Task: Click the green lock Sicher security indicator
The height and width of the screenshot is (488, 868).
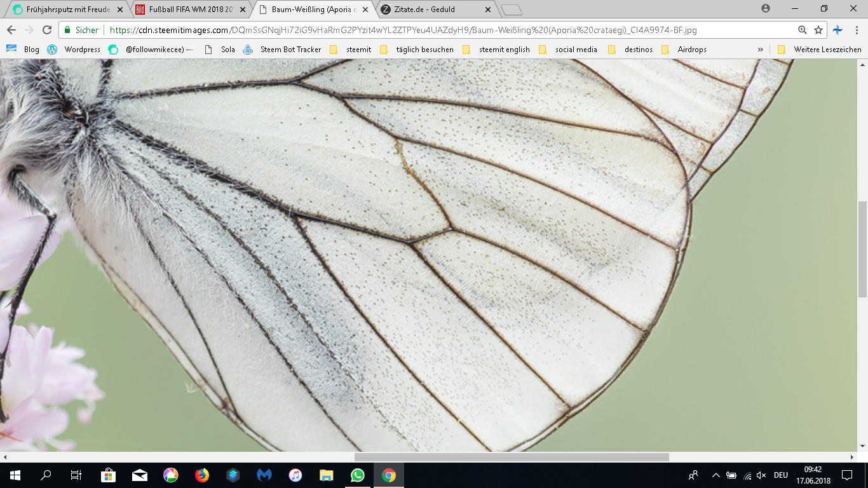Action: click(81, 30)
